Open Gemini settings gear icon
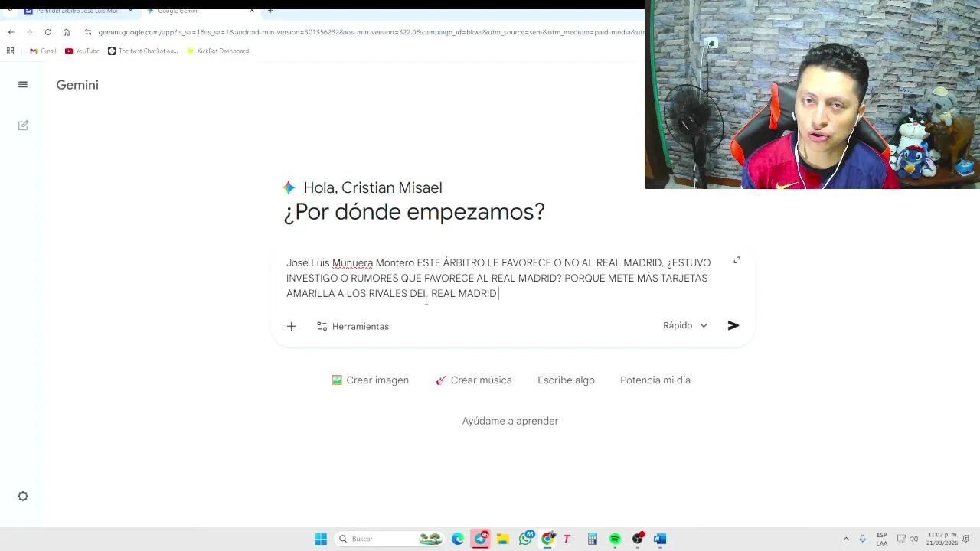The height and width of the screenshot is (551, 980). click(x=23, y=496)
